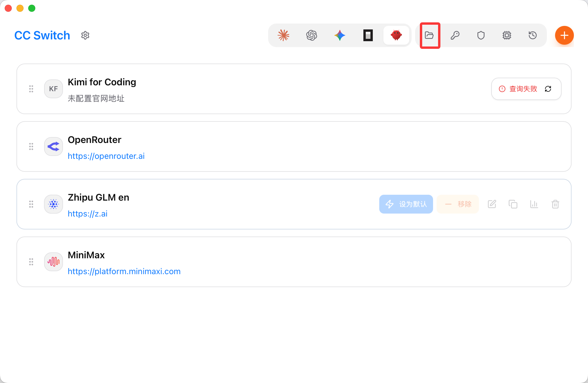Image resolution: width=588 pixels, height=383 pixels.
Task: Open usage chart for Zhipu GLM en
Action: click(x=534, y=204)
